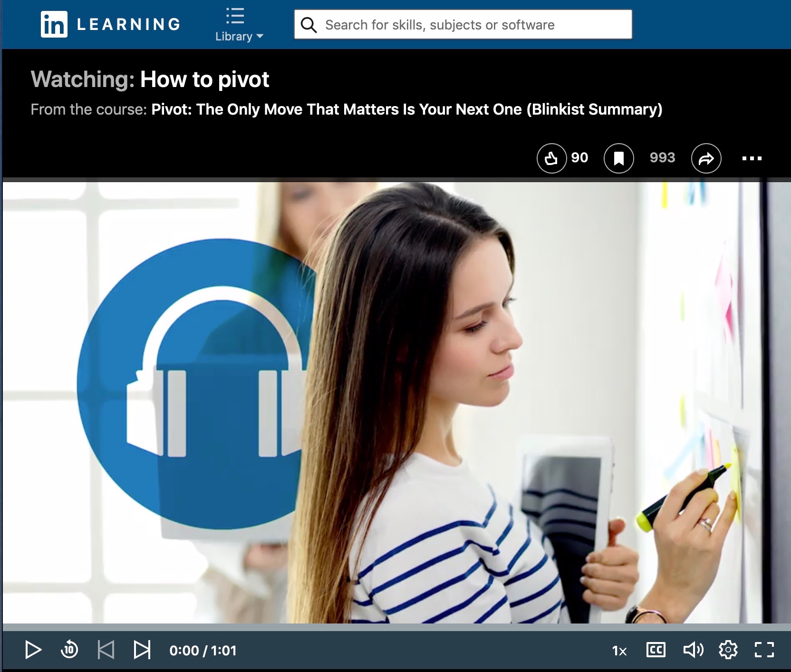
Task: Open video settings gear menu
Action: (728, 650)
